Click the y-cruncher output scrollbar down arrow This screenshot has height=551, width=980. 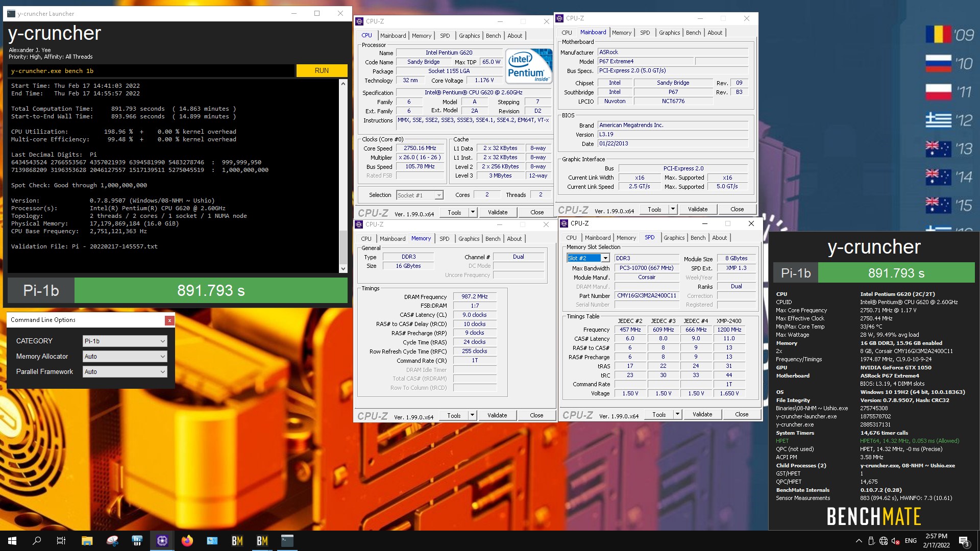[x=343, y=268]
